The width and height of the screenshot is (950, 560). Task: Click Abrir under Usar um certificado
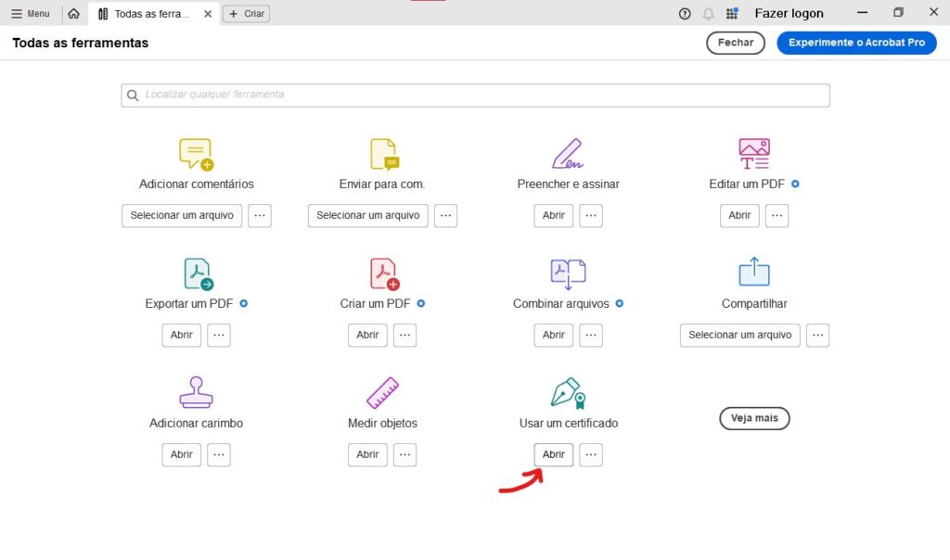553,454
